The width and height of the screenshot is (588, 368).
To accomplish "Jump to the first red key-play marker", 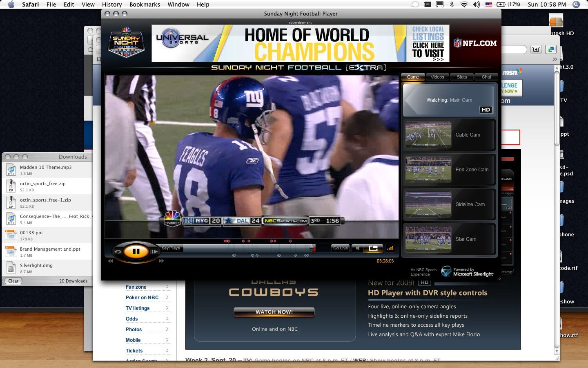I will (x=225, y=241).
